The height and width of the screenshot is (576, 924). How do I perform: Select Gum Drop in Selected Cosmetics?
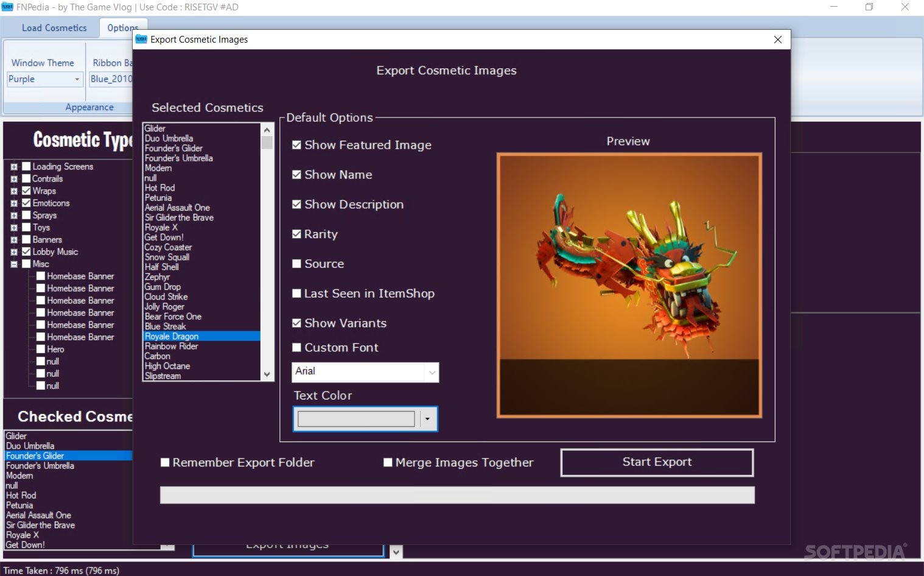(201, 287)
